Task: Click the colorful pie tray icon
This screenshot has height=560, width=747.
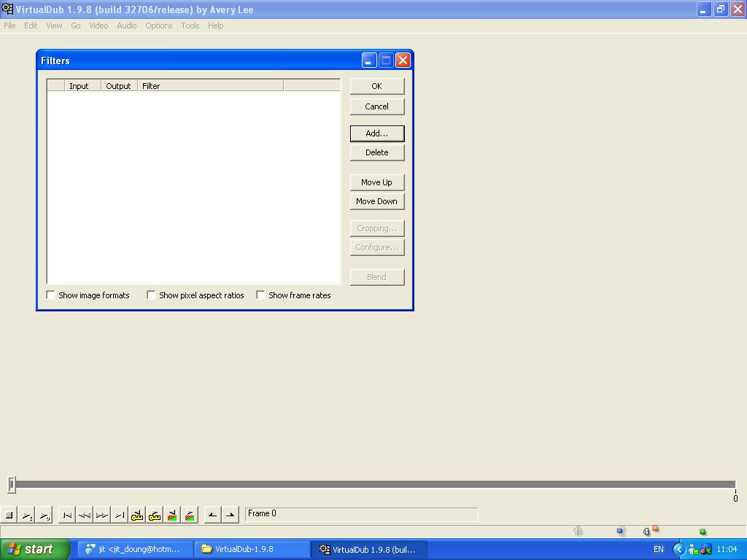Action: 706,550
